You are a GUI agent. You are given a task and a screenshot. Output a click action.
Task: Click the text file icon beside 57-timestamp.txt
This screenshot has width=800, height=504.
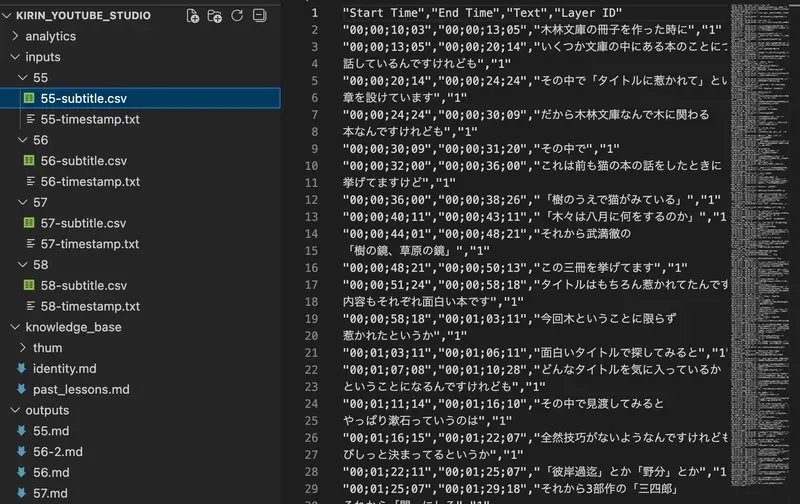[x=31, y=243]
